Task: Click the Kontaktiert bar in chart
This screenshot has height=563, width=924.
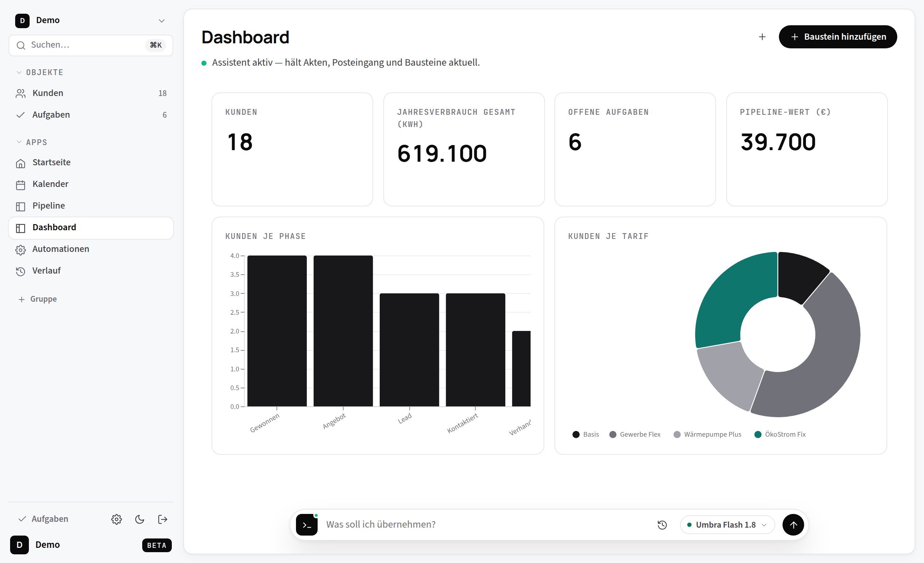Action: point(475,350)
